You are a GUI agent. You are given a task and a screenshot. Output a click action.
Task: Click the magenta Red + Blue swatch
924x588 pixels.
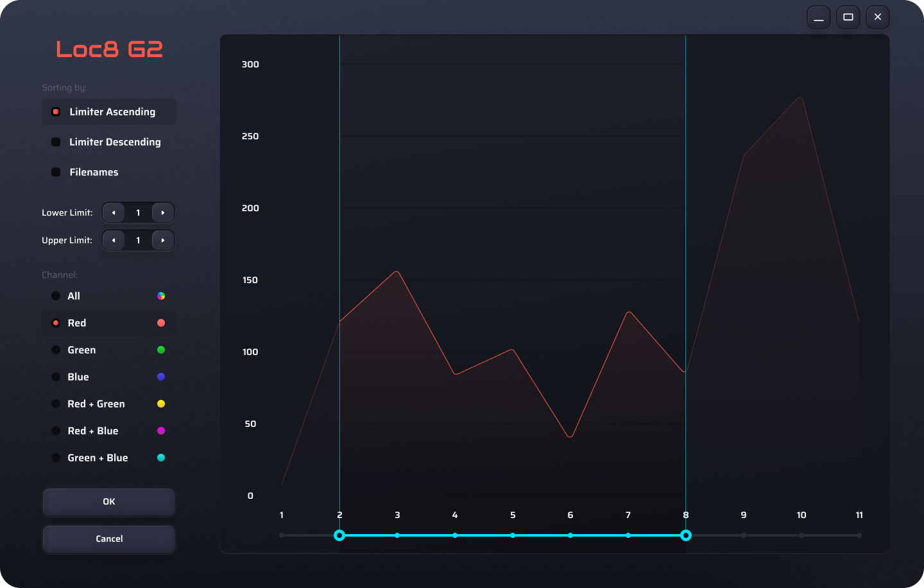click(x=161, y=431)
